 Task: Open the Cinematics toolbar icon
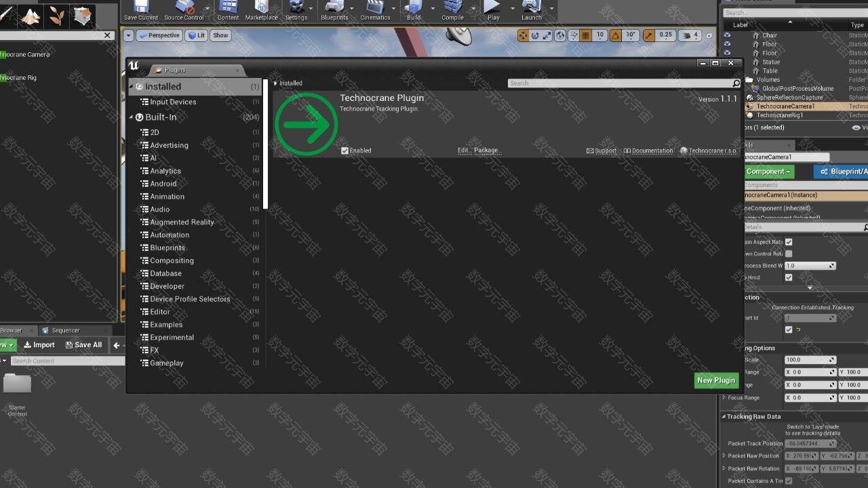point(375,10)
